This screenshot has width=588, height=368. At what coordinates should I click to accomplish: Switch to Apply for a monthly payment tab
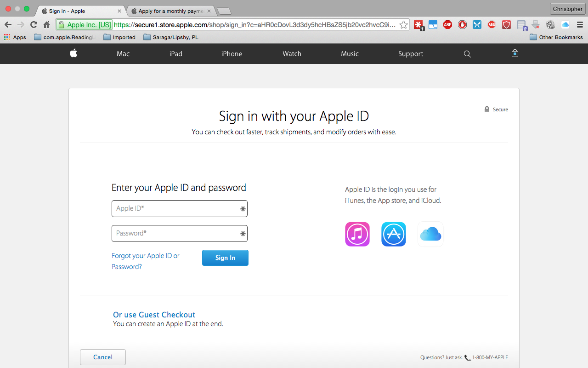tap(170, 11)
